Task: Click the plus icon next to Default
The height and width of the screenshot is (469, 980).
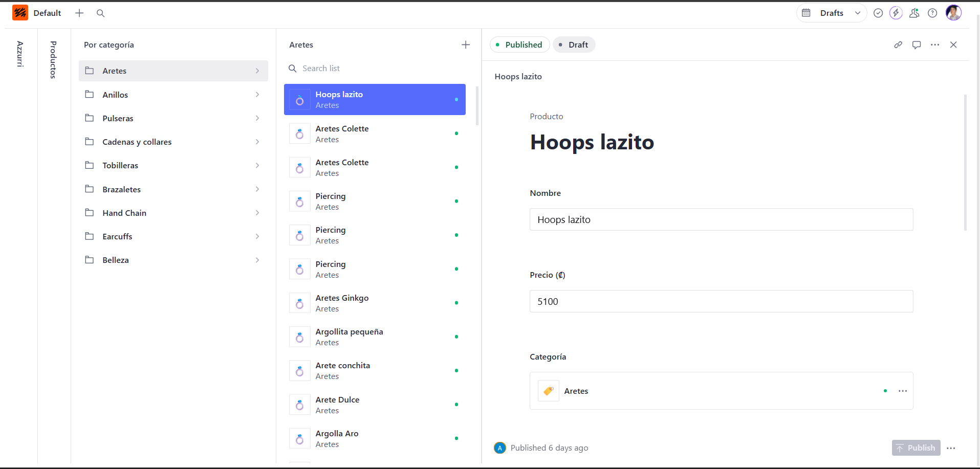Action: 79,13
